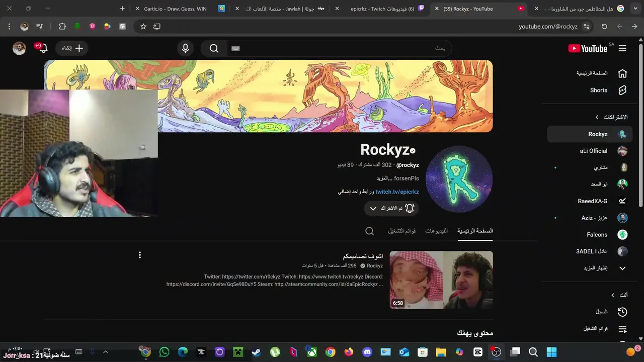Select the channel Home tab

tap(475, 231)
